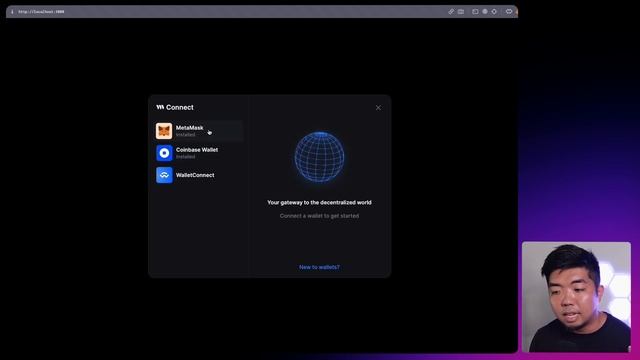Click the rightmost extension icon in the browser toolbar

(x=509, y=12)
